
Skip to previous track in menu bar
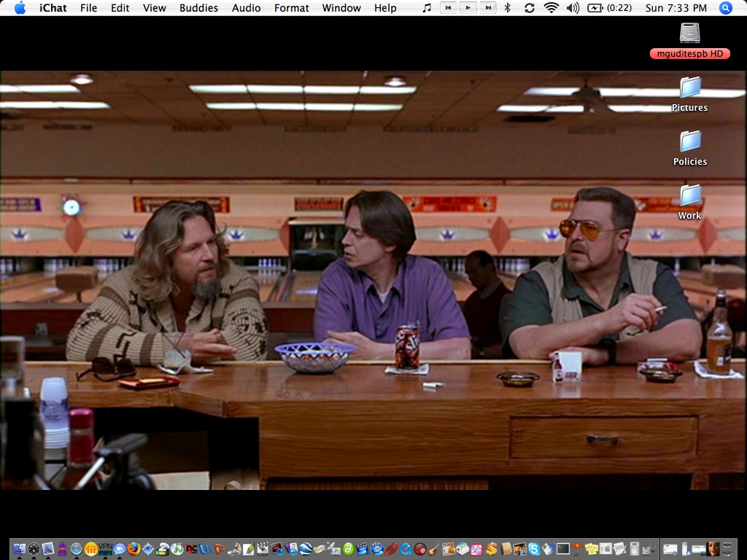coord(448,7)
